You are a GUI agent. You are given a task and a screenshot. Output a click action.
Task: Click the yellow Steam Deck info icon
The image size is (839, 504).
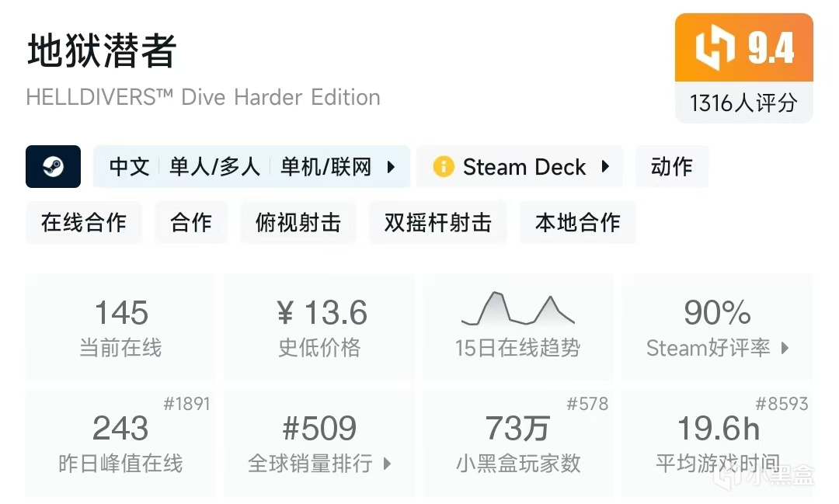click(x=444, y=167)
